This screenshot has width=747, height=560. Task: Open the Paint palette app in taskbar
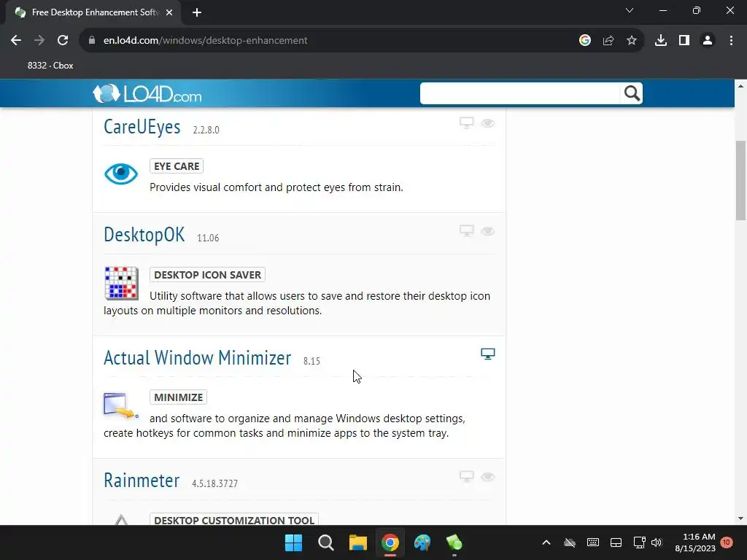[422, 542]
